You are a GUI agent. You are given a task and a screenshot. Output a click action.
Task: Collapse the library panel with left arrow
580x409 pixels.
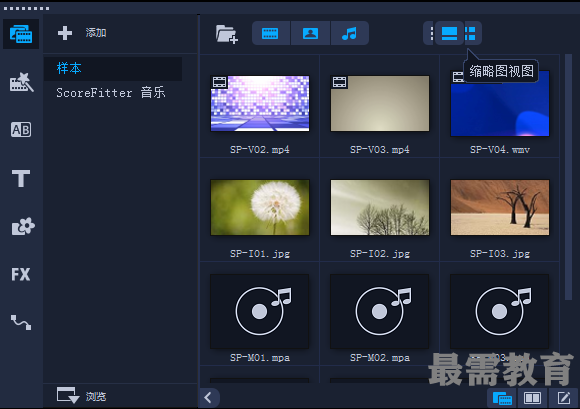point(209,398)
